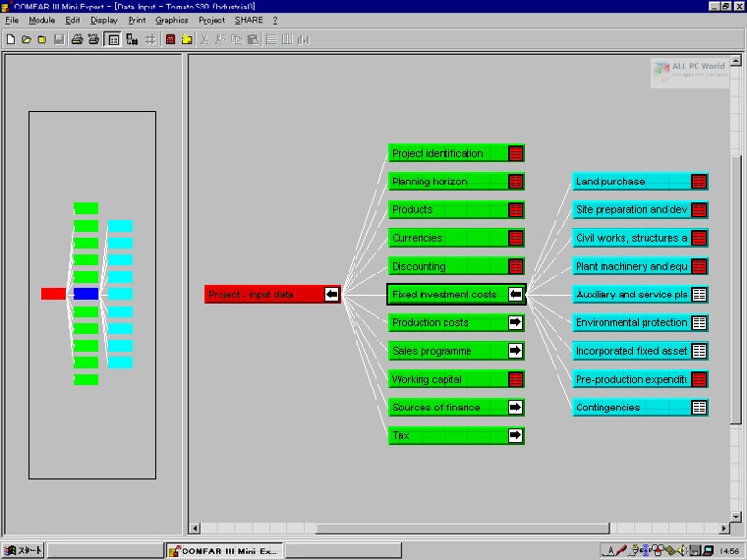The image size is (747, 560).
Task: Toggle the pressed data-input table view icon
Action: point(113,39)
